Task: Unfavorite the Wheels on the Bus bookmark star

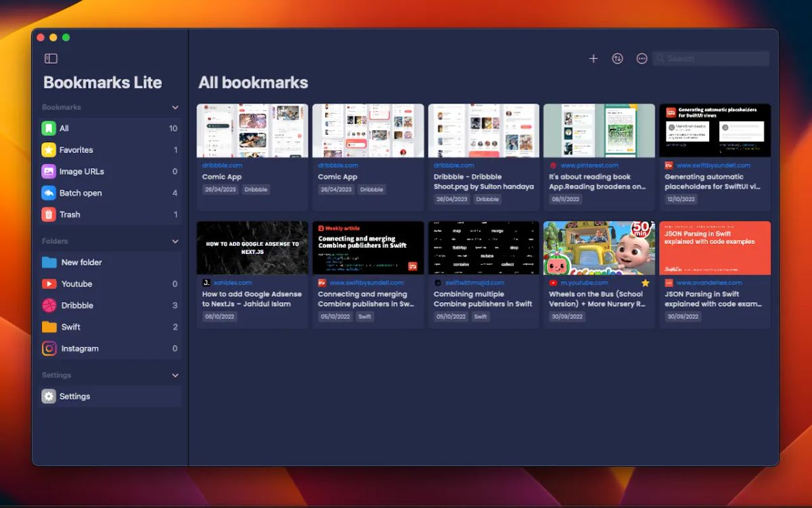Action: [645, 282]
